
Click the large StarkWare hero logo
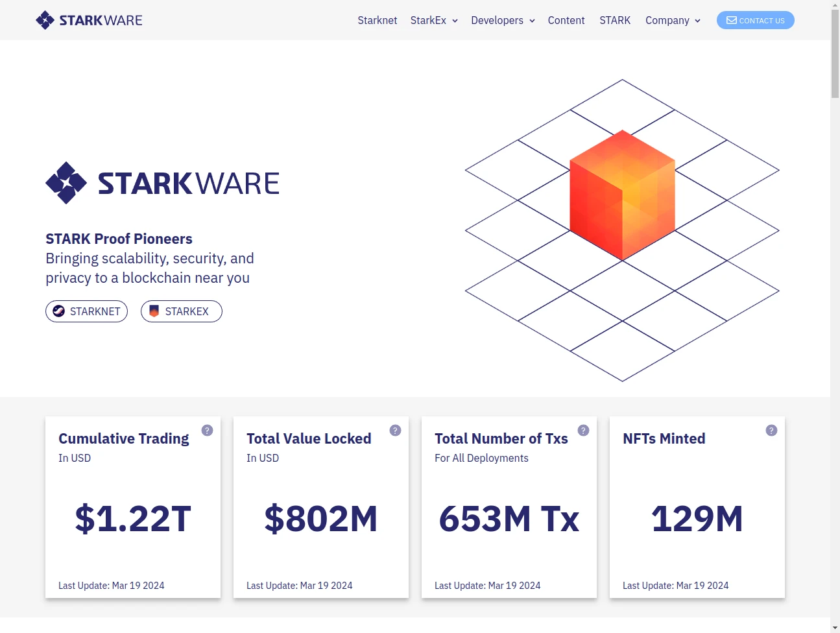162,183
